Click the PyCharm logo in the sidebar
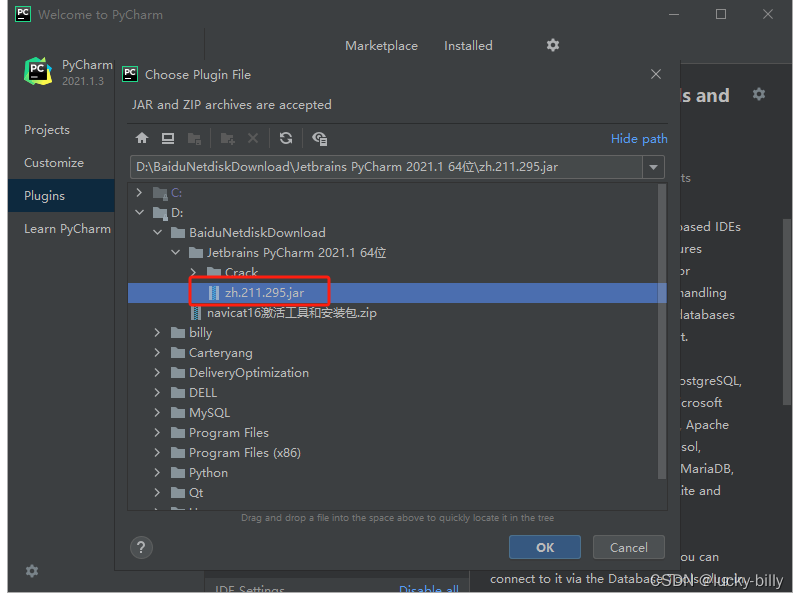 click(x=38, y=71)
